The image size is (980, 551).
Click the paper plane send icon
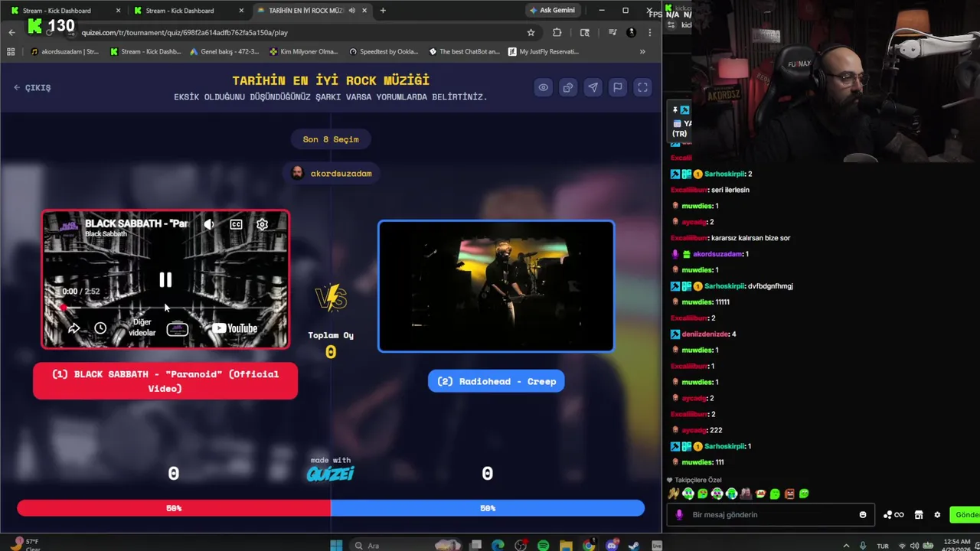point(593,87)
